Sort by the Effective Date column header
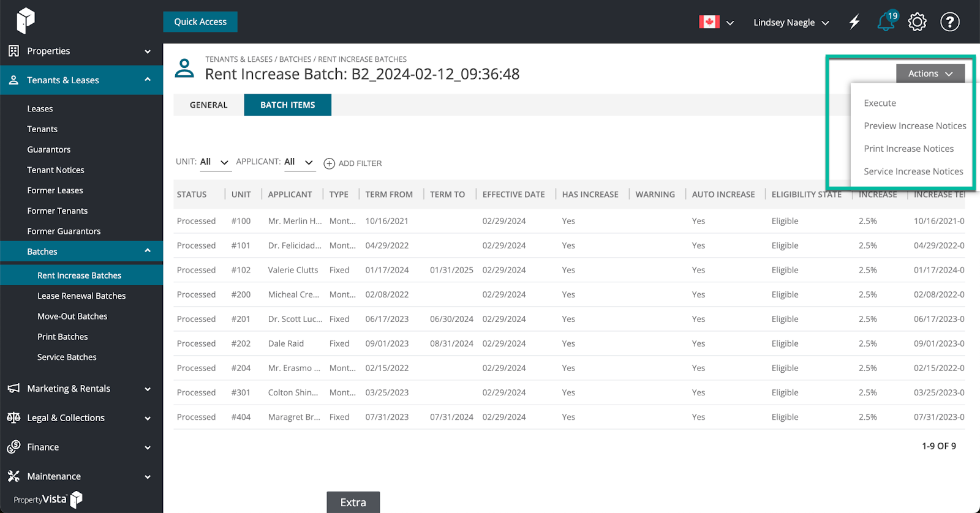Viewport: 980px width, 513px height. [x=513, y=195]
